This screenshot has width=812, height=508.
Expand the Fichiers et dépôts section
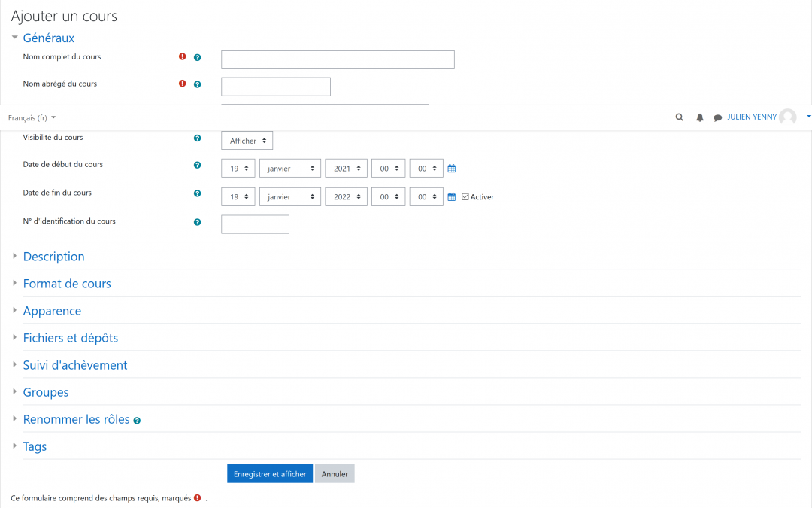click(71, 338)
